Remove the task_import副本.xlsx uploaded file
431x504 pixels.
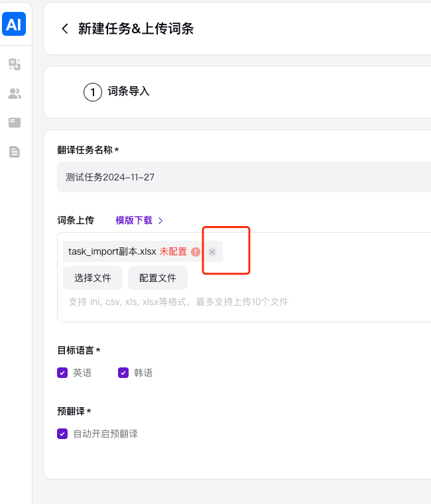coord(212,252)
